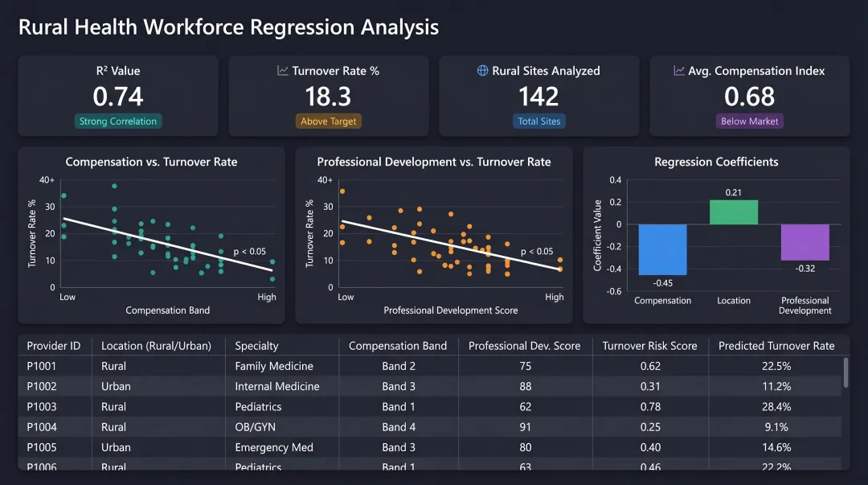Viewport: 868px width, 485px height.
Task: Select the Regression Coefficients panel header
Action: (x=716, y=162)
